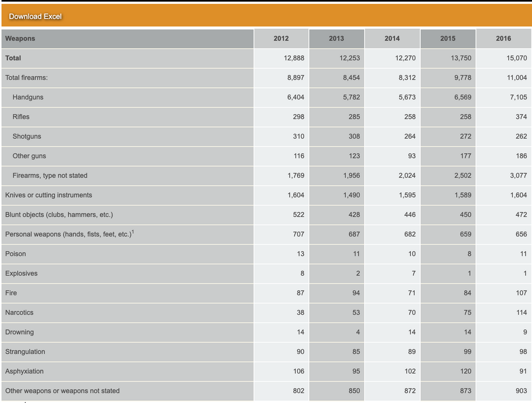Select Fire 2013 value 94
Screen dimensions: 532x403
coord(356,293)
